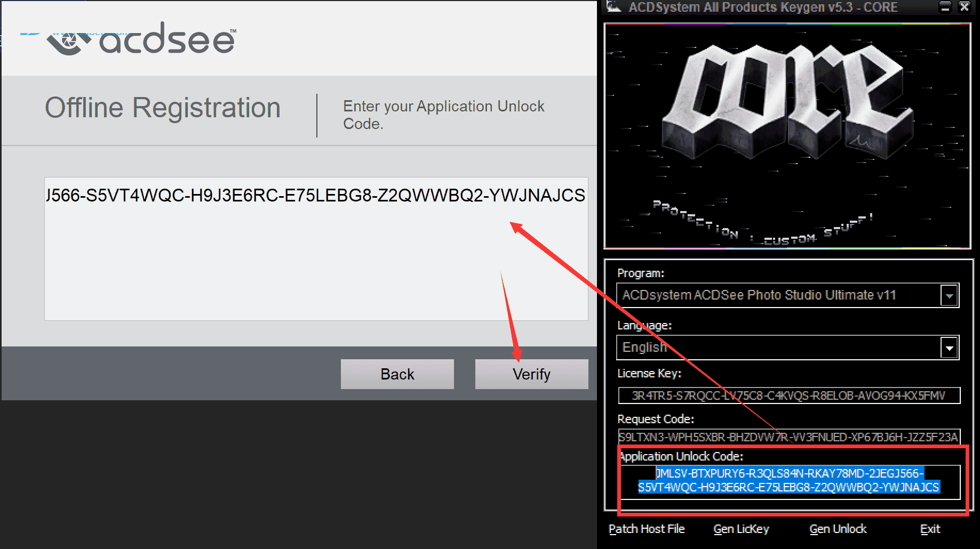Click the 'Language:' label in keygen
Image resolution: width=980 pixels, height=549 pixels.
pos(644,325)
